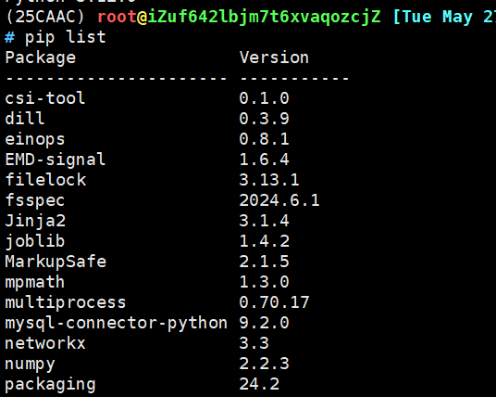Click the 'EMD-signal' package name
The width and height of the screenshot is (496, 397).
[x=55, y=160]
